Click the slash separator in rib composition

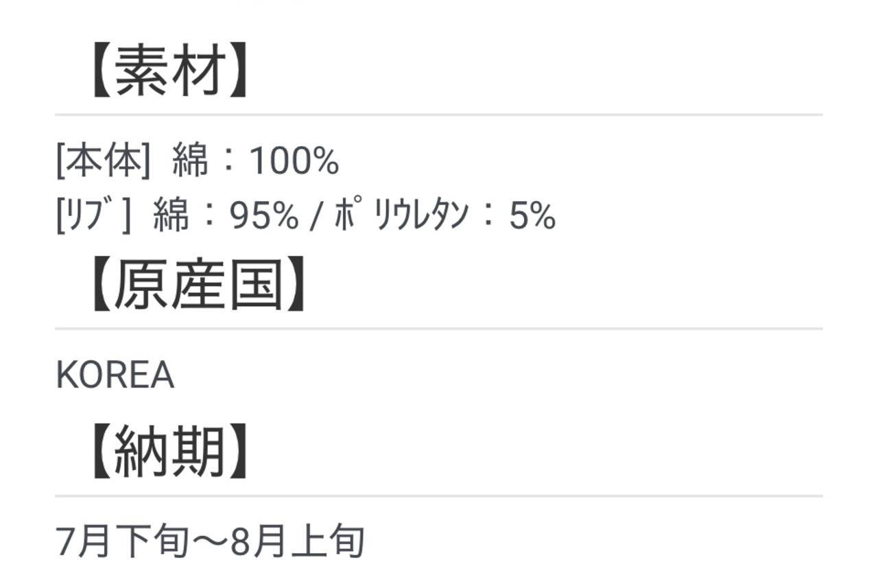[x=316, y=217]
